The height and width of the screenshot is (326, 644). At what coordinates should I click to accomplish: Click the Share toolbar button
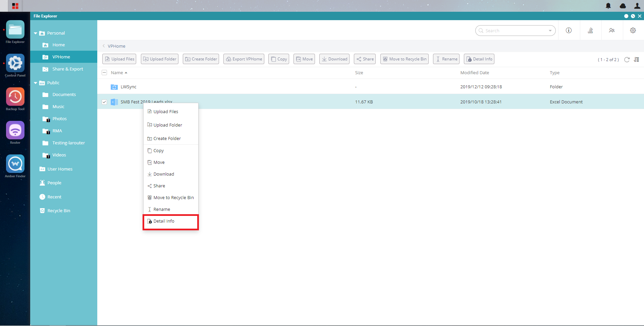click(x=365, y=59)
